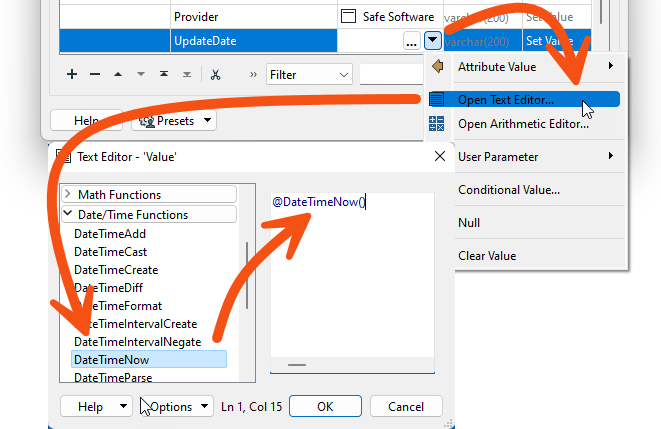Select the Provider attribute cell

[253, 17]
